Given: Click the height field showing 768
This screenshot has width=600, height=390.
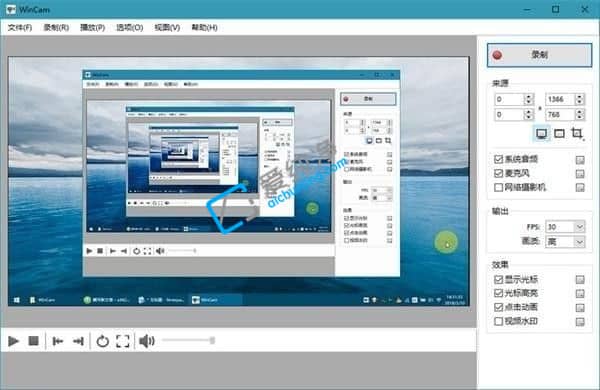Looking at the screenshot, I should click(560, 114).
